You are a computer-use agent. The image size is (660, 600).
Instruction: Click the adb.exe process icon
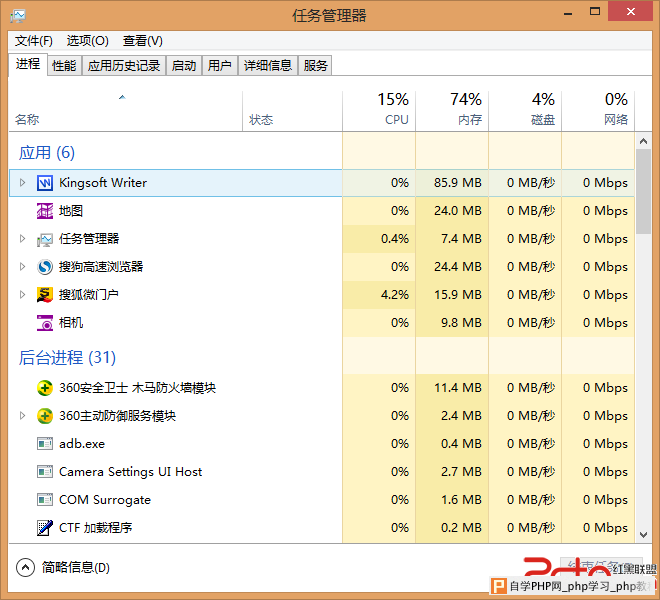[x=45, y=444]
